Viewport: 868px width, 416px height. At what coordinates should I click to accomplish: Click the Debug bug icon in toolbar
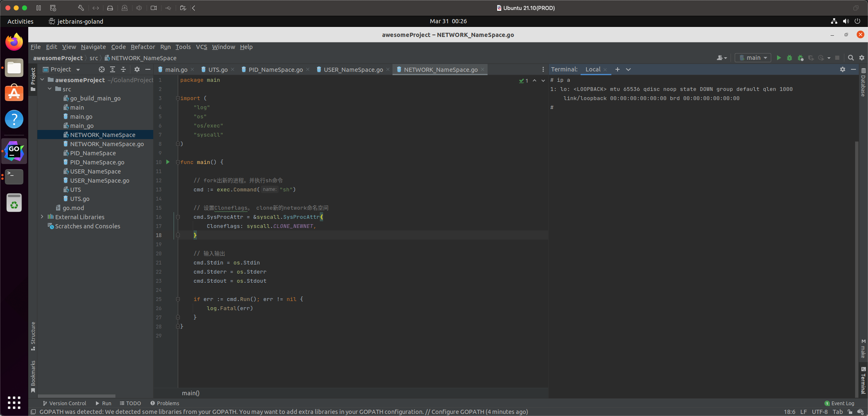click(x=790, y=58)
